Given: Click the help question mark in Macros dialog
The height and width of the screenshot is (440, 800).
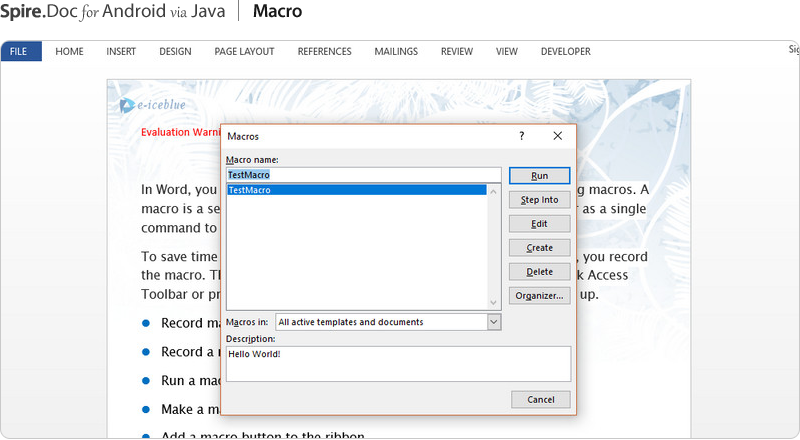Looking at the screenshot, I should [x=521, y=136].
